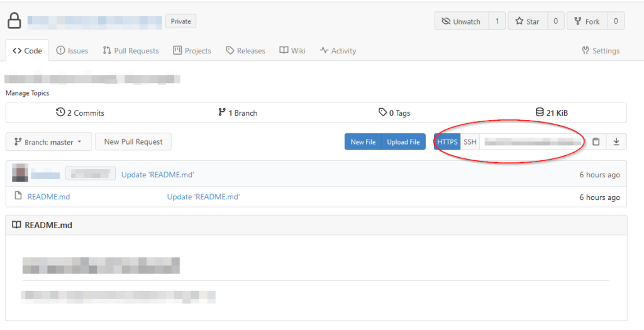Unwatch this repository
The width and height of the screenshot is (644, 330).
pos(461,21)
